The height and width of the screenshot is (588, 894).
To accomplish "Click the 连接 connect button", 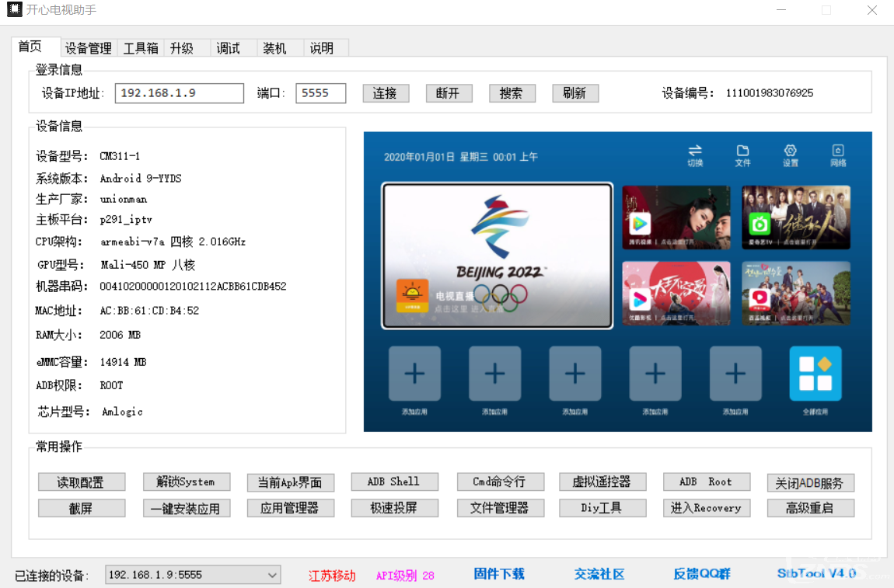I will click(386, 93).
